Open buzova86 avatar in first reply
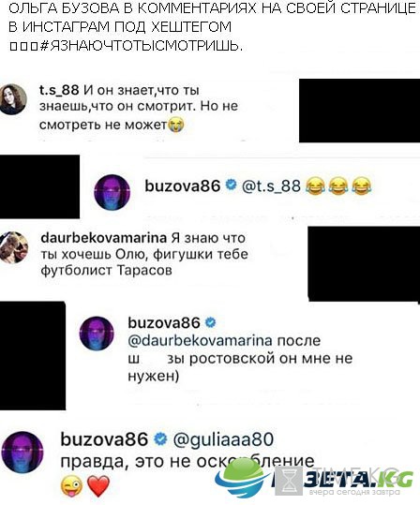The height and width of the screenshot is (505, 420). tap(112, 193)
